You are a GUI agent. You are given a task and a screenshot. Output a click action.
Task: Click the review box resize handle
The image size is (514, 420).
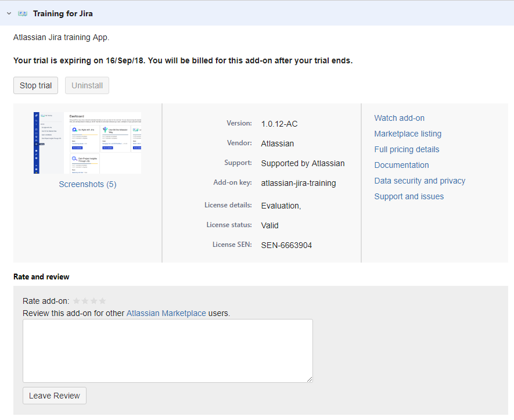pyautogui.click(x=310, y=379)
